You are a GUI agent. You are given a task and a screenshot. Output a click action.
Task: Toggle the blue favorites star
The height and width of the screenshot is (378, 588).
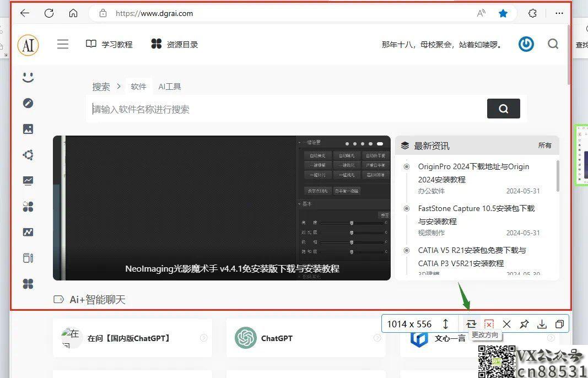[503, 13]
